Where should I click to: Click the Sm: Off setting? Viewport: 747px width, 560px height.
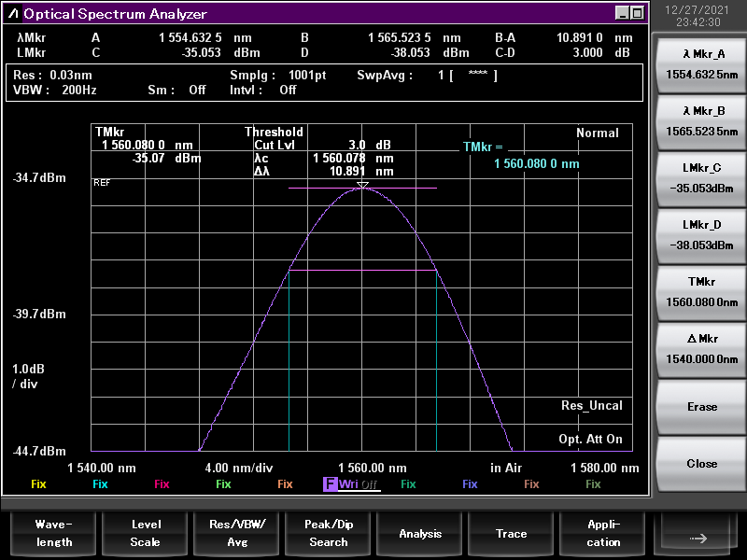pyautogui.click(x=176, y=90)
